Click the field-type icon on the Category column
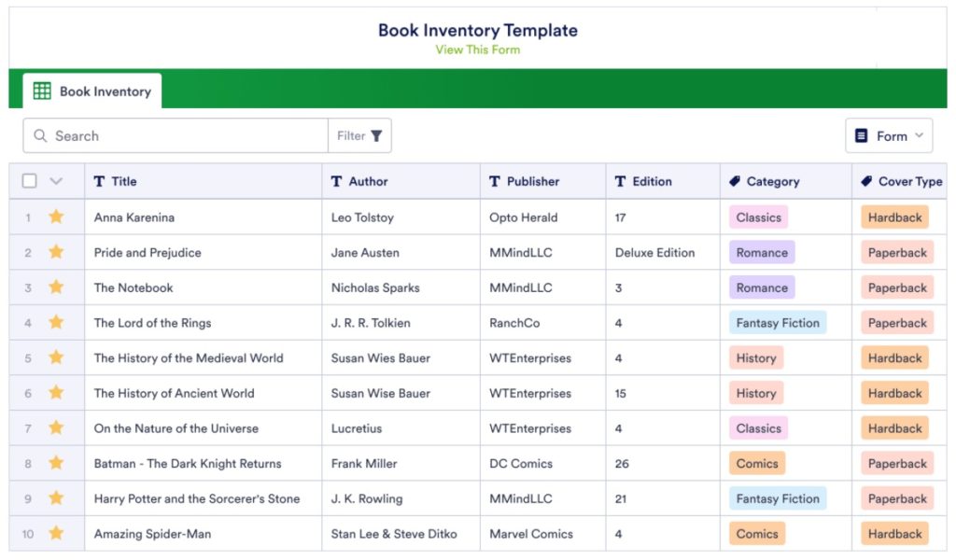 (x=733, y=181)
